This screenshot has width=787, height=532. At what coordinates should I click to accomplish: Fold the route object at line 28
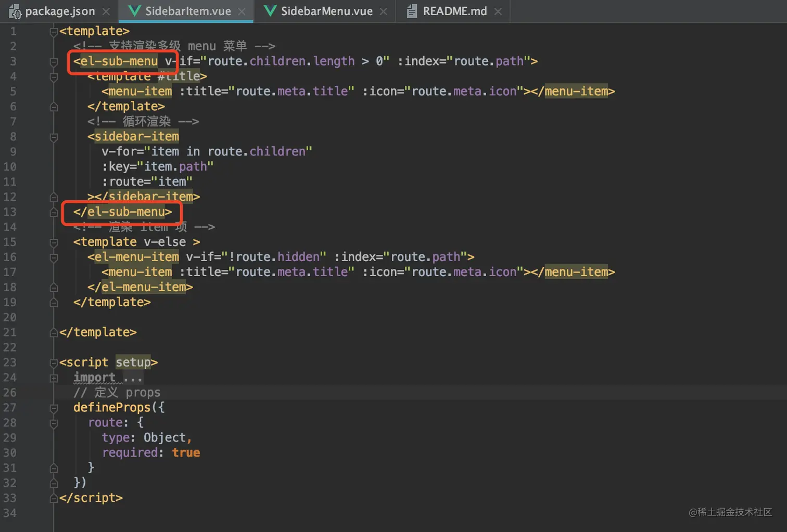(x=54, y=423)
